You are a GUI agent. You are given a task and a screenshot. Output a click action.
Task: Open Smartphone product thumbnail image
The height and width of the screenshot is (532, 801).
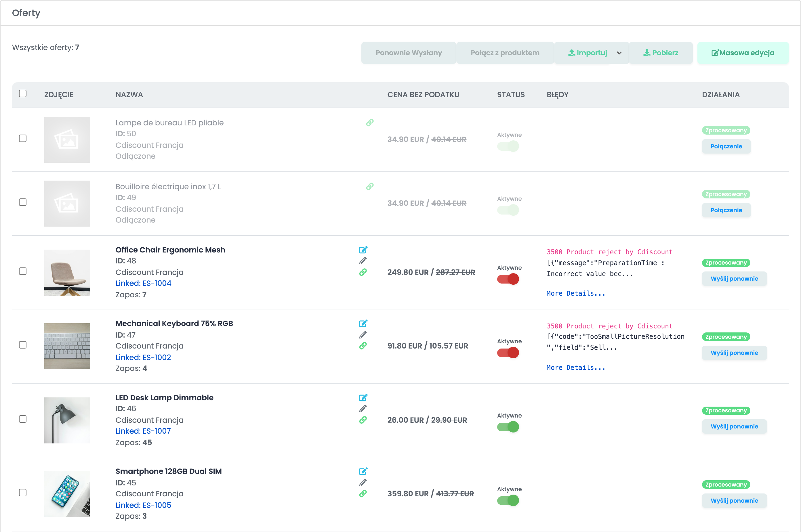[x=67, y=494]
